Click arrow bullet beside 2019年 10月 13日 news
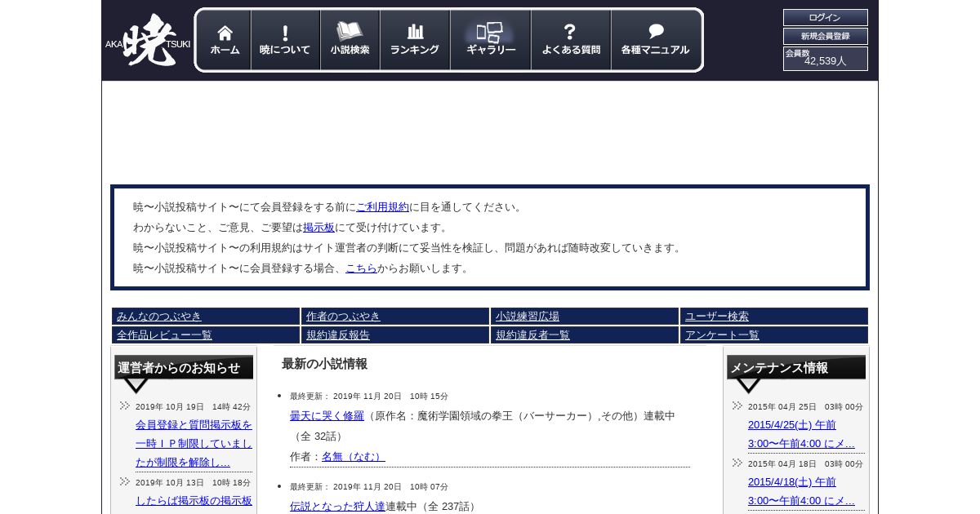 click(125, 481)
